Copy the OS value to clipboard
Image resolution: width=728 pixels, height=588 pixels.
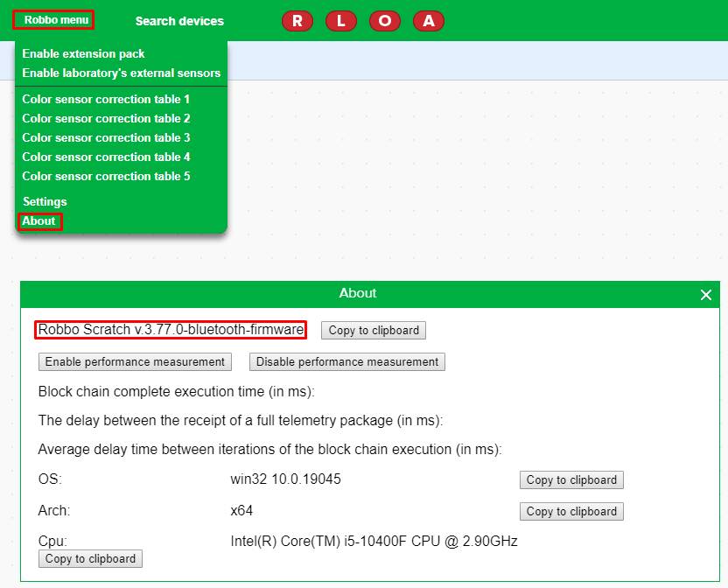point(571,479)
